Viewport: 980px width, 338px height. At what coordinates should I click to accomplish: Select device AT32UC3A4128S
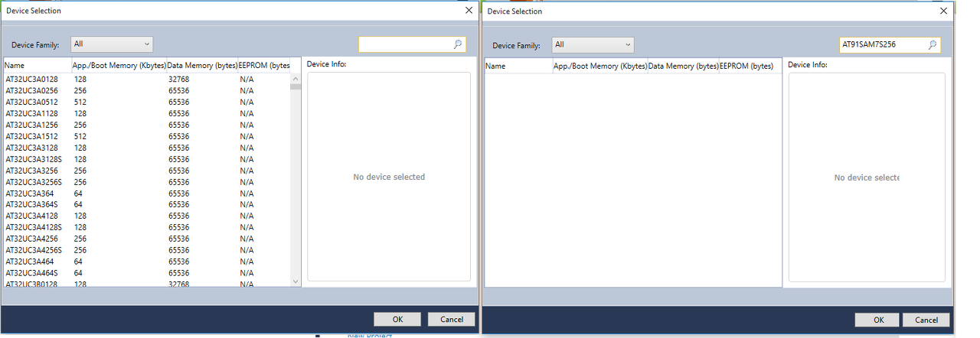(145, 227)
